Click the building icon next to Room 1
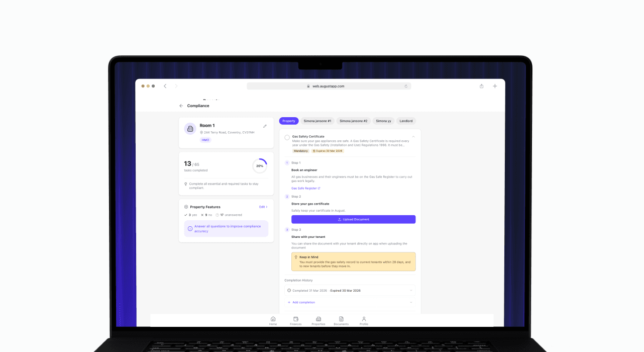The height and width of the screenshot is (352, 644). [190, 129]
